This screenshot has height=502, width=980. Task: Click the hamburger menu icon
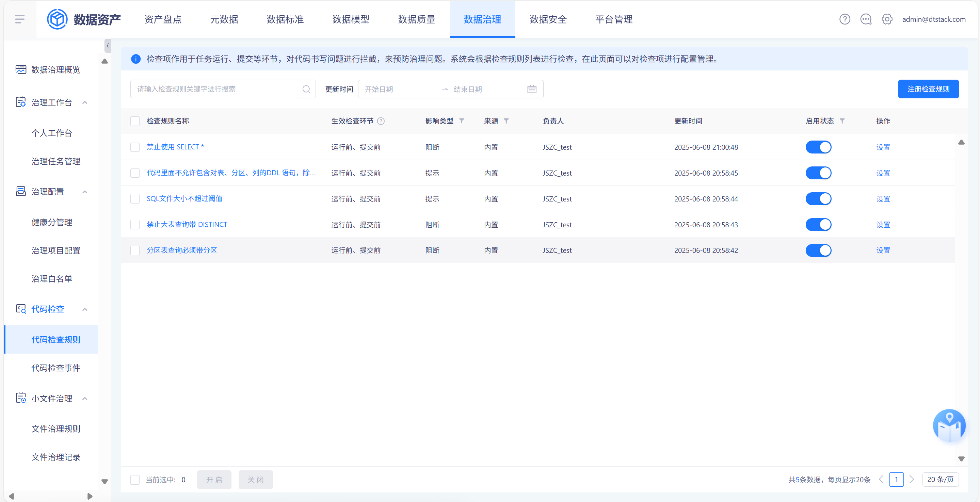pyautogui.click(x=20, y=19)
